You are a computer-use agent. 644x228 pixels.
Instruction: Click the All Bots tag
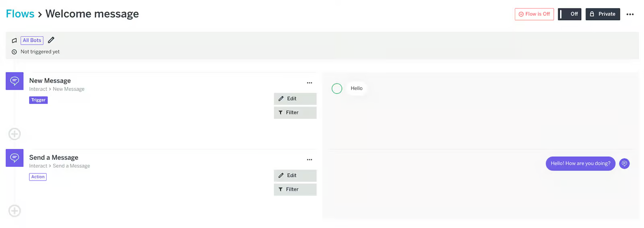[32, 41]
